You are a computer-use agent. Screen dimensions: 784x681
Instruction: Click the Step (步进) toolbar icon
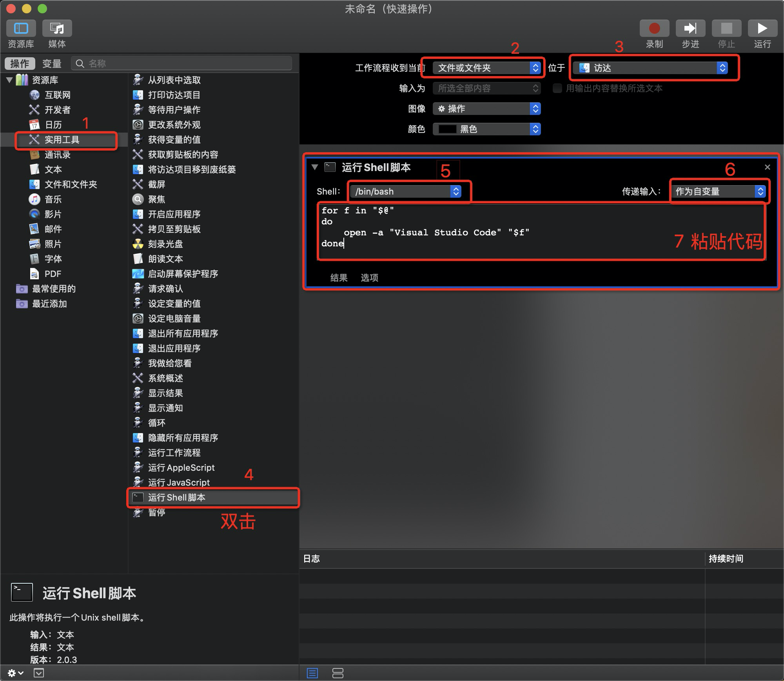point(690,28)
